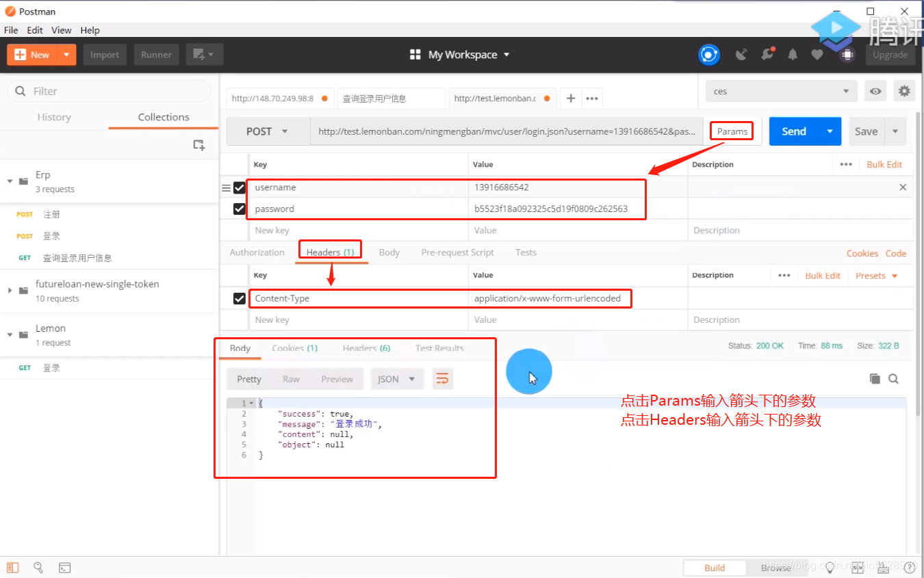Click the new collection icon

click(x=198, y=145)
